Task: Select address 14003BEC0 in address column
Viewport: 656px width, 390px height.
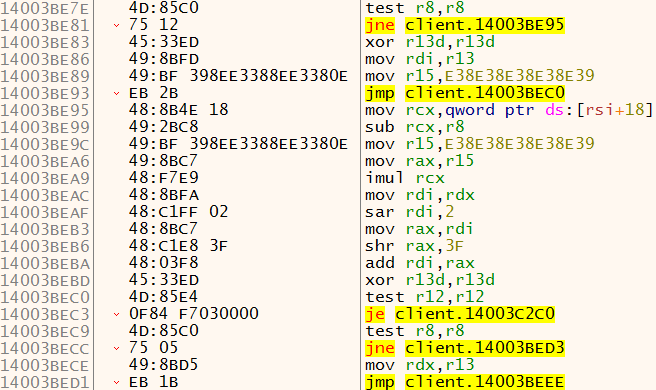Action: coord(45,297)
